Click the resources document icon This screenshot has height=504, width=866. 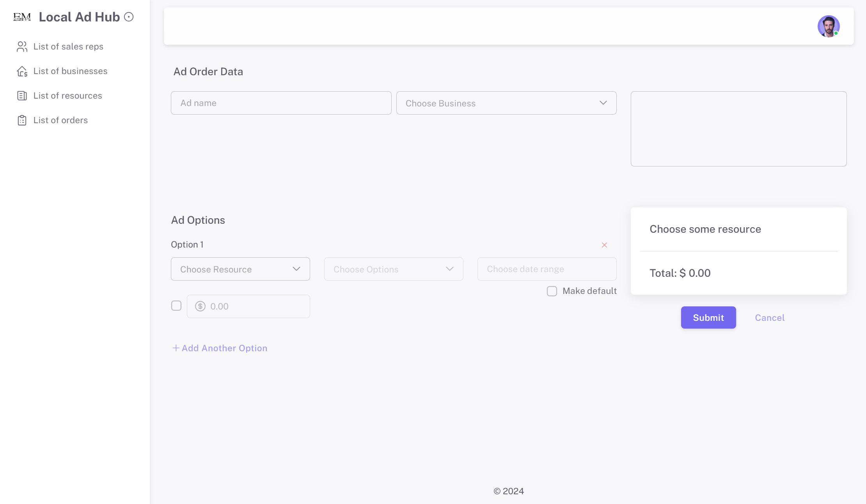click(22, 95)
